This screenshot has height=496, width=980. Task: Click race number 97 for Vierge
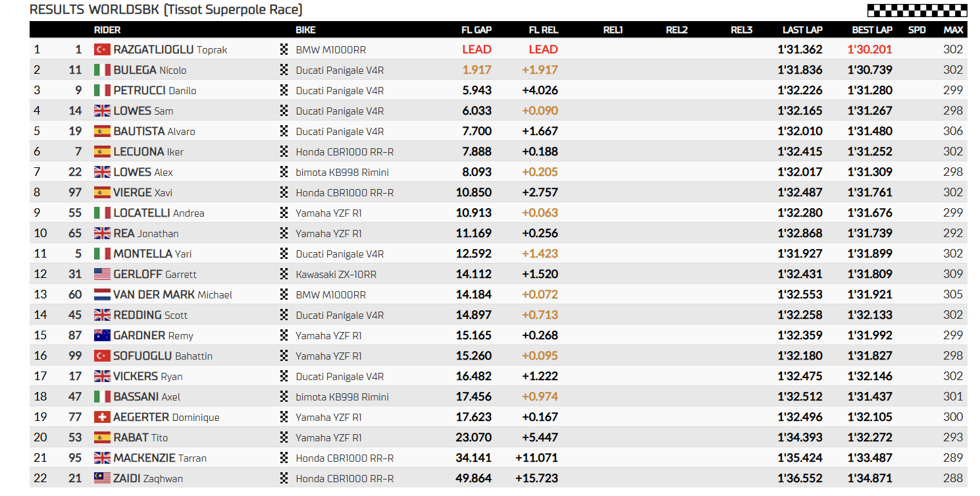[x=75, y=192]
